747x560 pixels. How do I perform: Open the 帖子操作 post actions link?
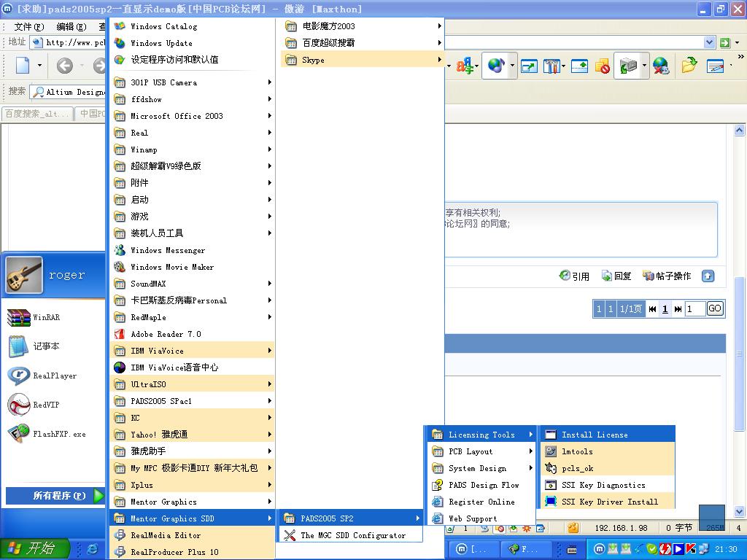667,276
